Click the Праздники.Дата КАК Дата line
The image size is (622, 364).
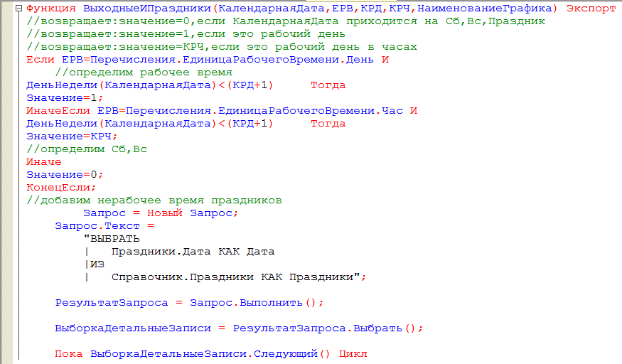click(x=192, y=252)
